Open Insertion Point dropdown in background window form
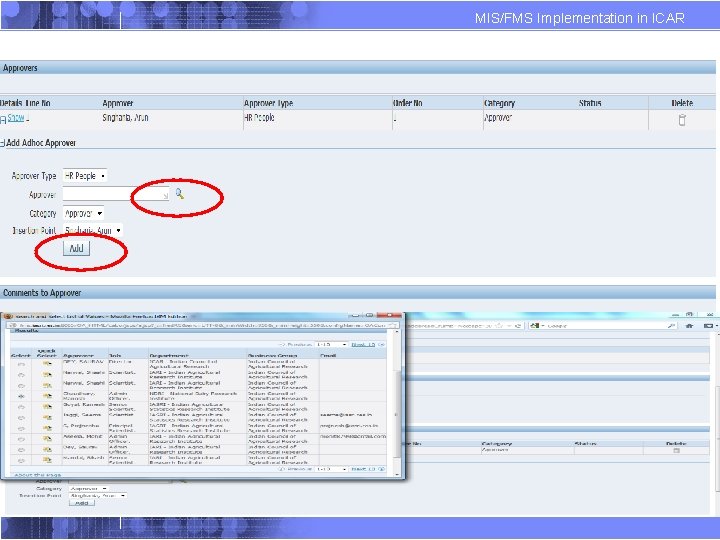The width and height of the screenshot is (720, 540). tap(97, 496)
